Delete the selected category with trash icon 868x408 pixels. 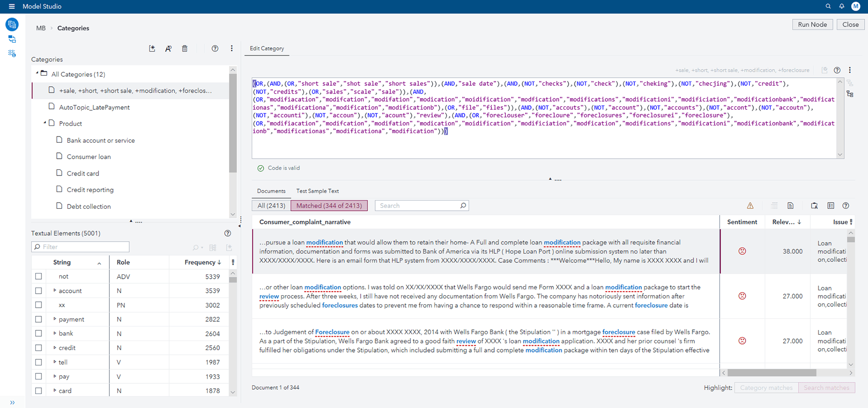[185, 49]
